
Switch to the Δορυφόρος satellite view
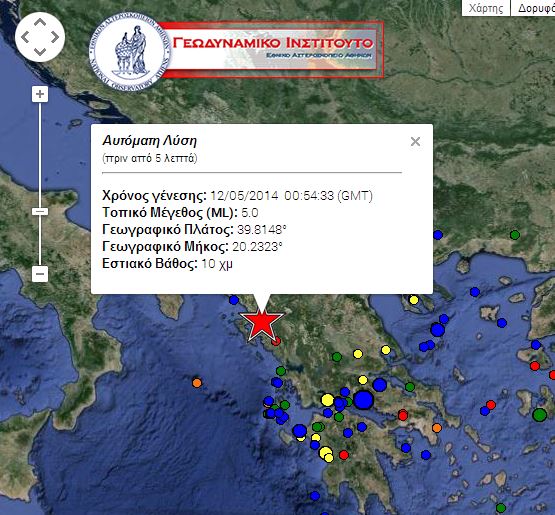pyautogui.click(x=533, y=8)
